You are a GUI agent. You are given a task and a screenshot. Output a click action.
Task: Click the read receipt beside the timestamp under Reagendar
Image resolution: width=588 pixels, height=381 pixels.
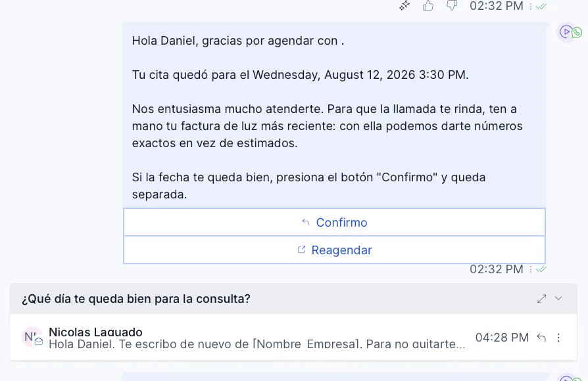click(541, 269)
